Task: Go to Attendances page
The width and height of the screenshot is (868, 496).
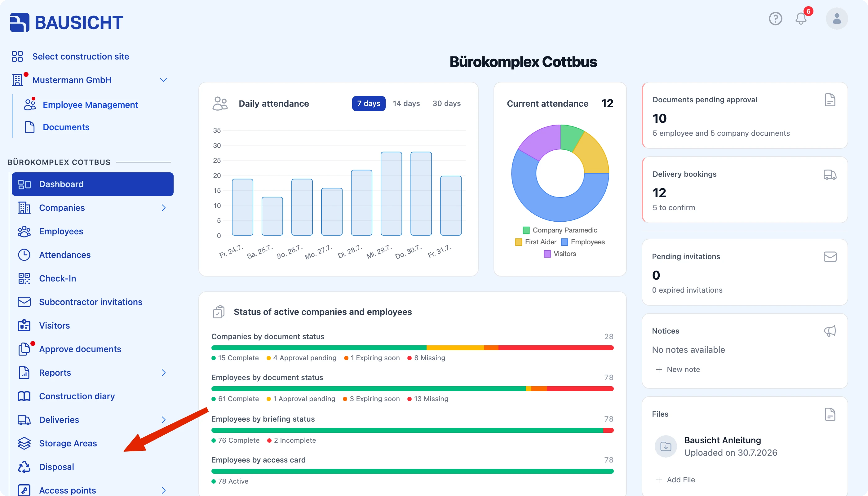Action: [65, 255]
